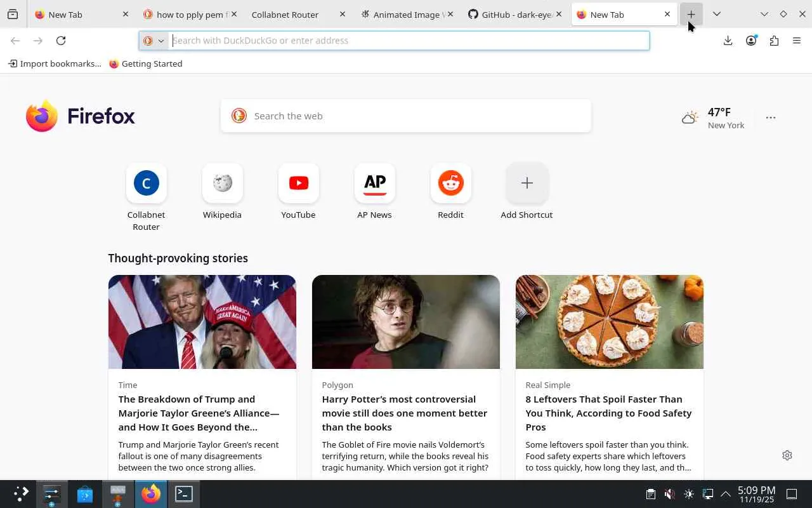Screen dimensions: 812x508
Task: Open the Firefox application menu
Action: click(x=797, y=41)
